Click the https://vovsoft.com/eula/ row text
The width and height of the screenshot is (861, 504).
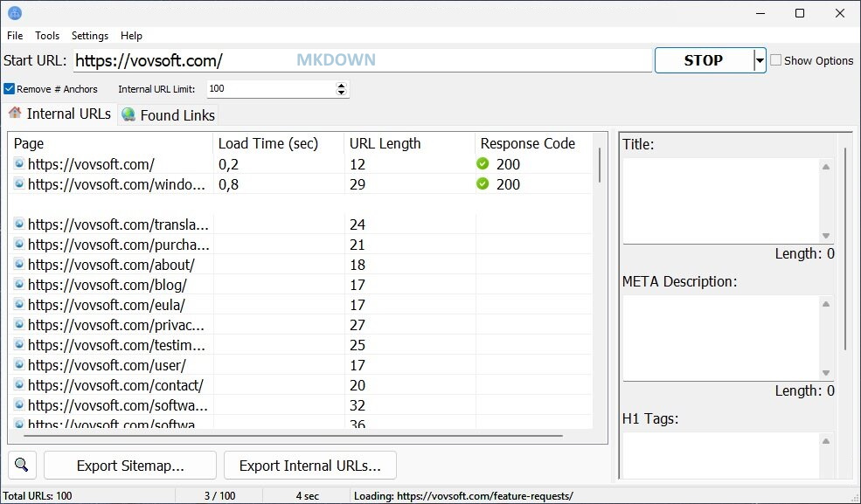[x=107, y=305]
